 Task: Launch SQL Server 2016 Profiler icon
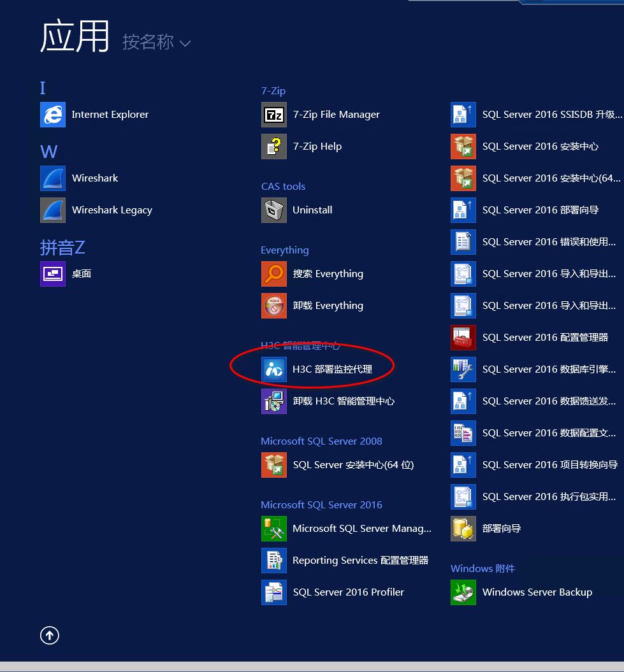click(x=274, y=592)
